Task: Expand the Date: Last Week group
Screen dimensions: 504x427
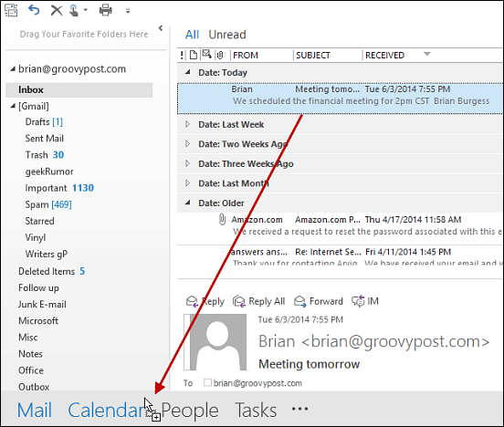Action: click(188, 124)
